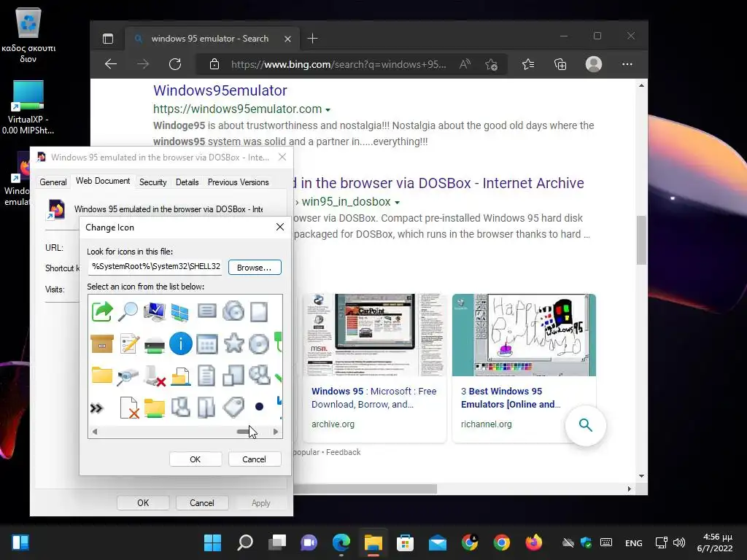Switch to the General tab
This screenshot has height=560, width=747.
pos(53,182)
